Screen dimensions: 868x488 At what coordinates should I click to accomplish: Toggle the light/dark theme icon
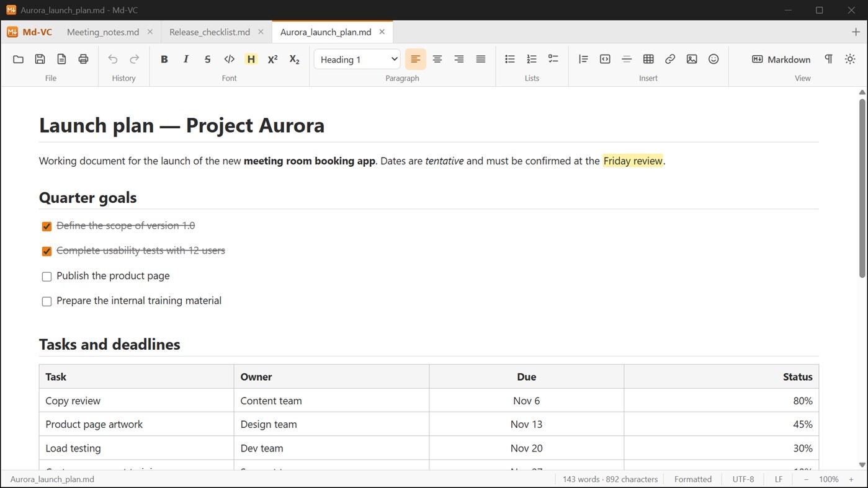[x=850, y=60]
